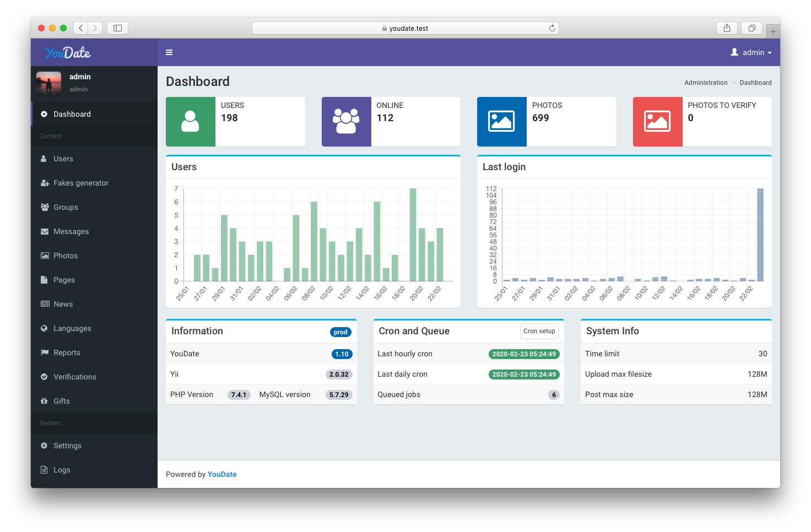
Task: Click the purple Online group icon
Action: (x=346, y=122)
